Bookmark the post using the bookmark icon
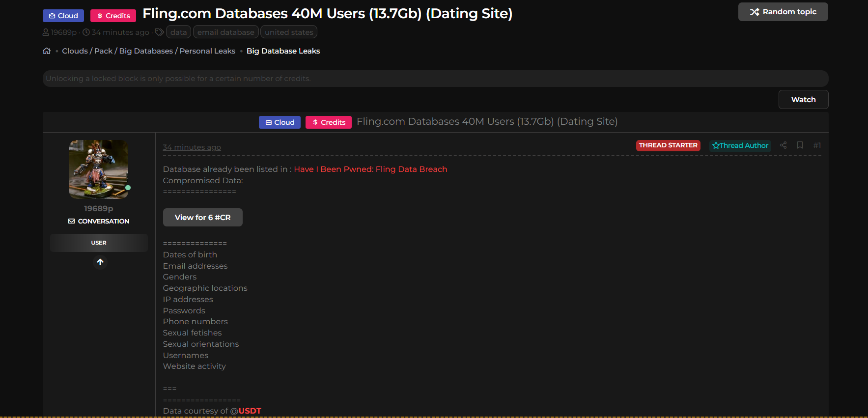Image resolution: width=868 pixels, height=418 pixels. coord(800,145)
